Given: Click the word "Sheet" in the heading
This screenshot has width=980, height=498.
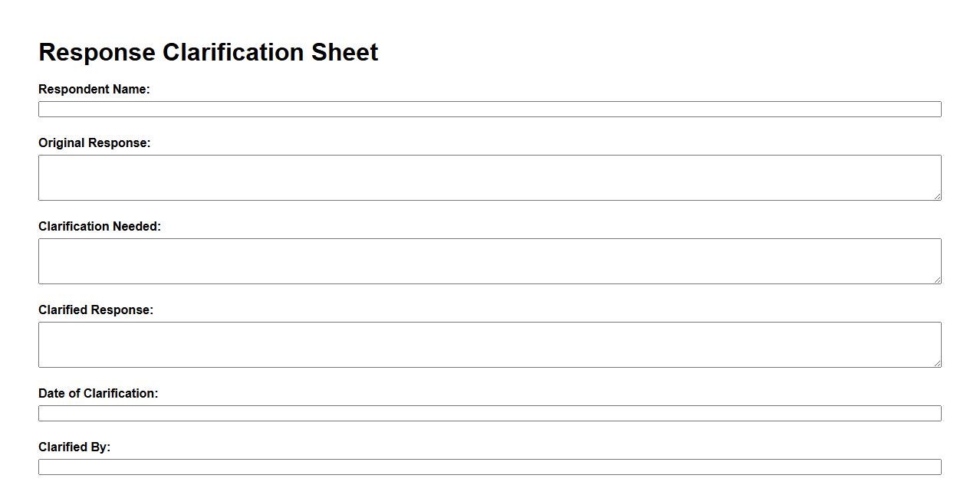Looking at the screenshot, I should click(344, 52).
